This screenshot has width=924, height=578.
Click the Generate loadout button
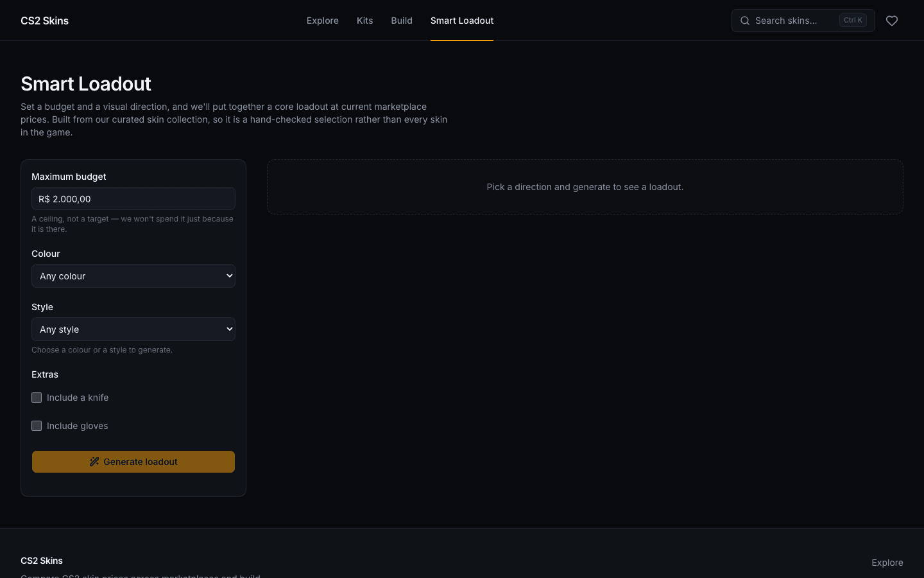click(x=133, y=462)
